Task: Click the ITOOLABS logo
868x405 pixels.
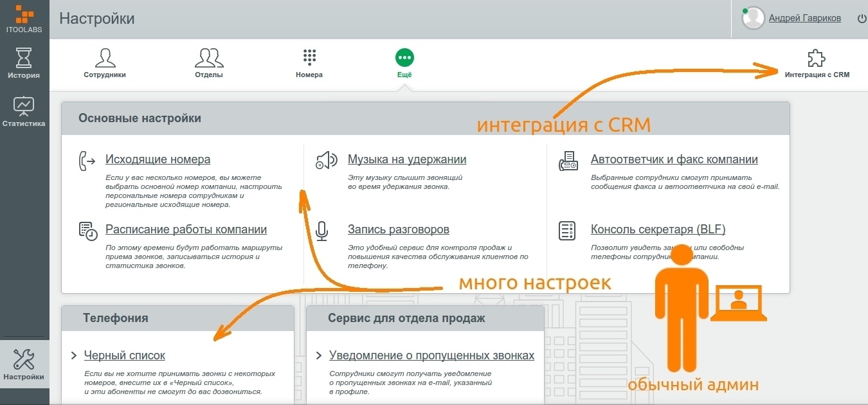Action: click(x=24, y=16)
